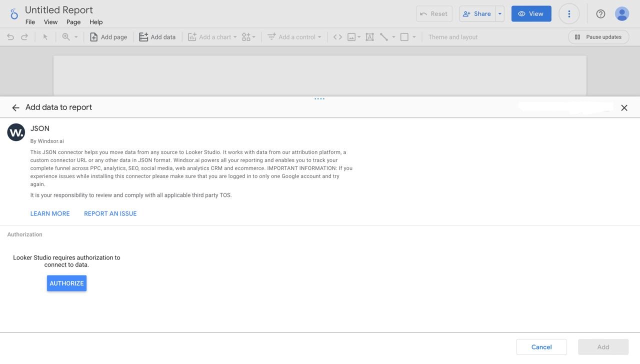Click the zoom magnifier icon
The image size is (640, 364).
66,37
